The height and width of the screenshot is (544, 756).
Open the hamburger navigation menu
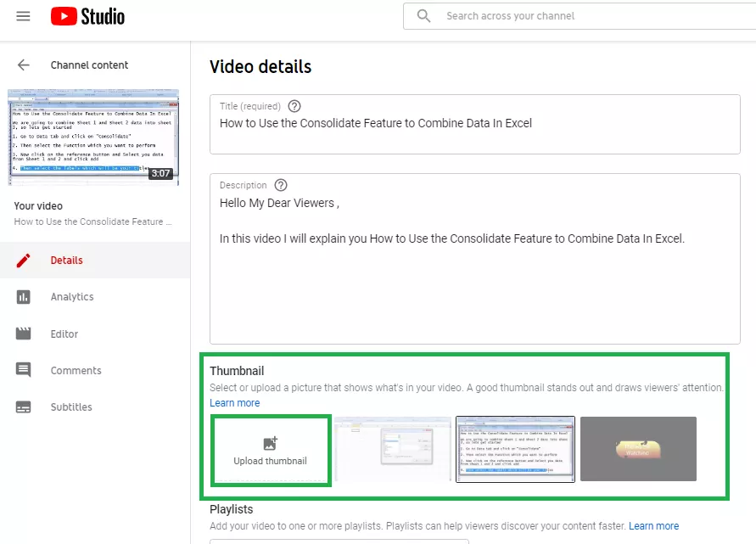coord(23,16)
